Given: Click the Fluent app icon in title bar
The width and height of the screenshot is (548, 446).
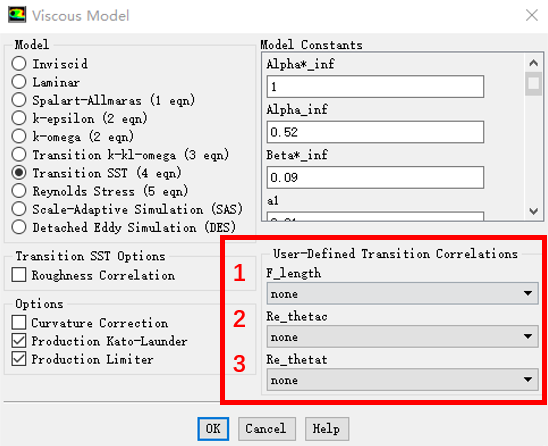Looking at the screenshot, I should 17,15.
